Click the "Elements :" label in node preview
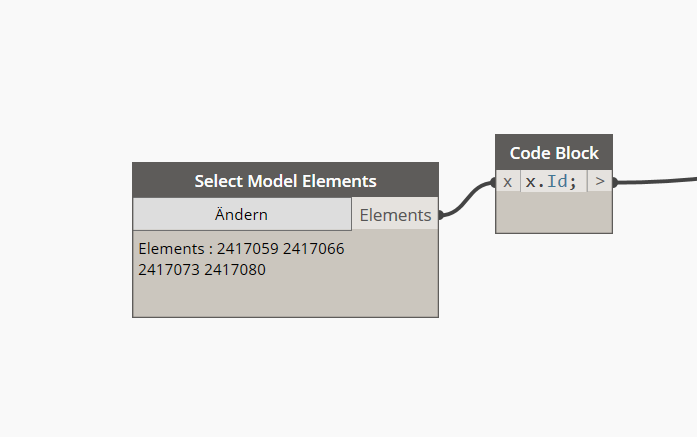The width and height of the screenshot is (697, 437). coord(174,248)
